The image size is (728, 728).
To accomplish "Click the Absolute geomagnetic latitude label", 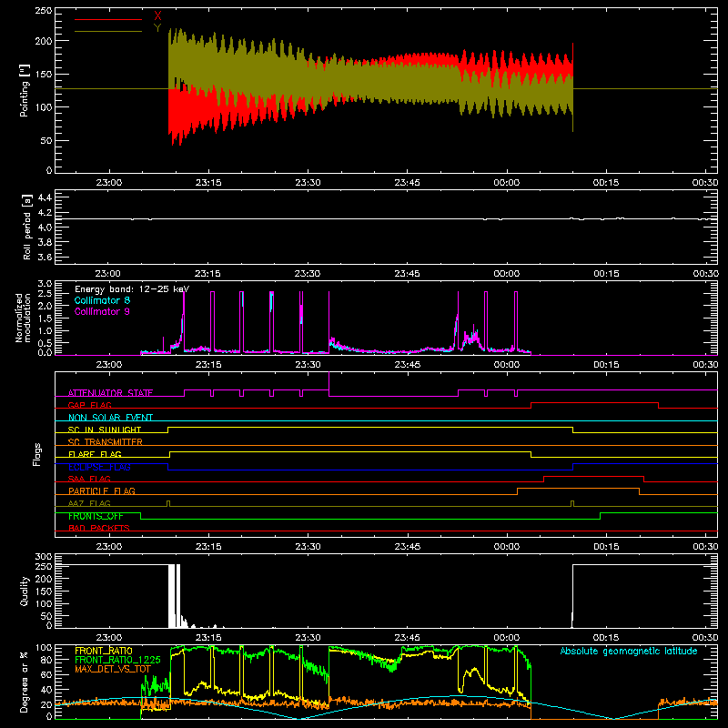I will coord(629,651).
